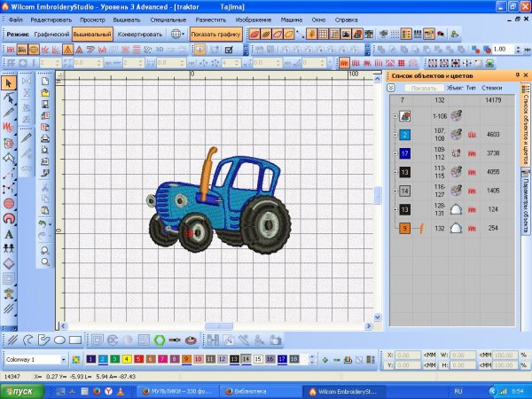This screenshot has height=399, width=532.
Task: Open dropdown arrow next to grid globe icon
Action: click(x=184, y=34)
